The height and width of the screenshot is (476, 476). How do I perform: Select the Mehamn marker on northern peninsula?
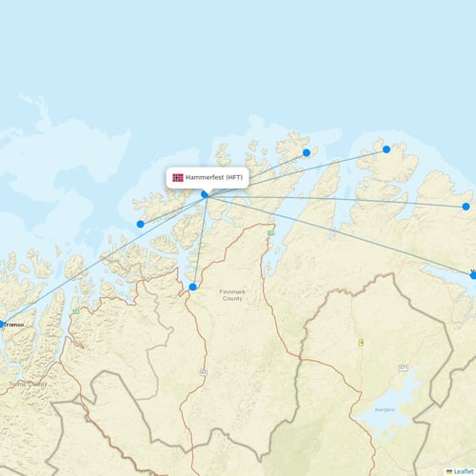click(387, 149)
